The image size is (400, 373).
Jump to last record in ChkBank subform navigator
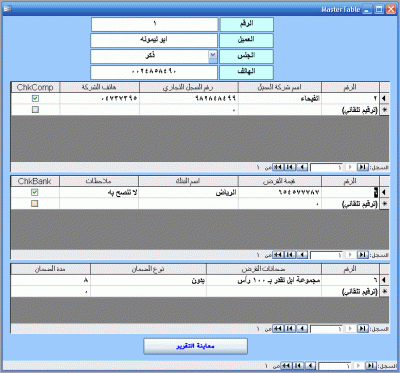290,255
